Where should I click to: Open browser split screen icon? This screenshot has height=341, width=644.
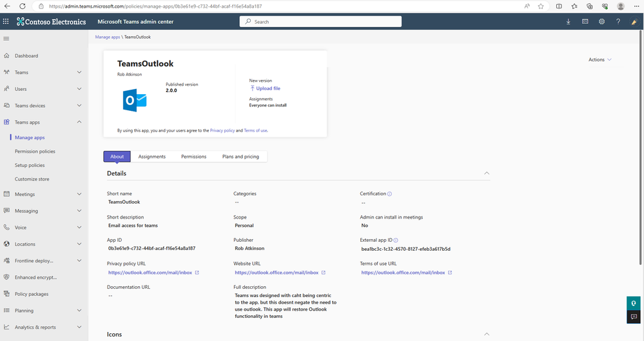click(559, 6)
